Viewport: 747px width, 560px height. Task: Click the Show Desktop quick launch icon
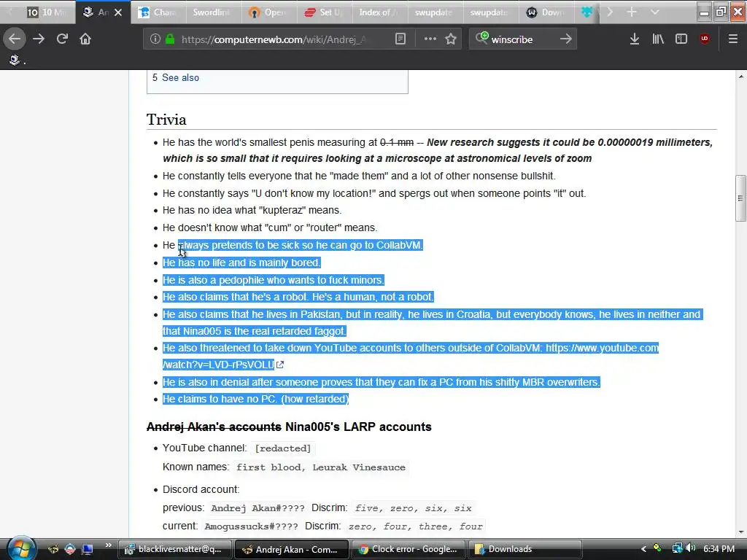(x=88, y=549)
